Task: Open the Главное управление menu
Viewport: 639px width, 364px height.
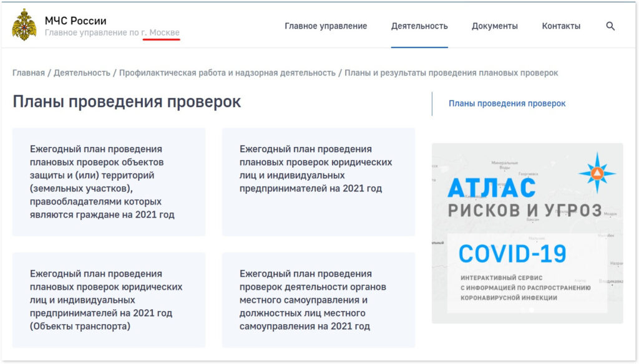Action: click(326, 26)
